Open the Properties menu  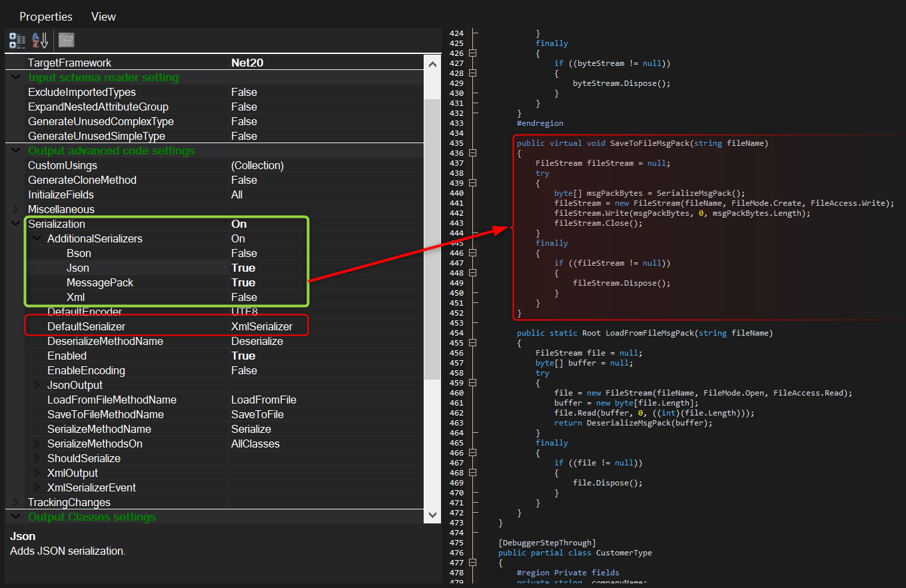point(46,17)
